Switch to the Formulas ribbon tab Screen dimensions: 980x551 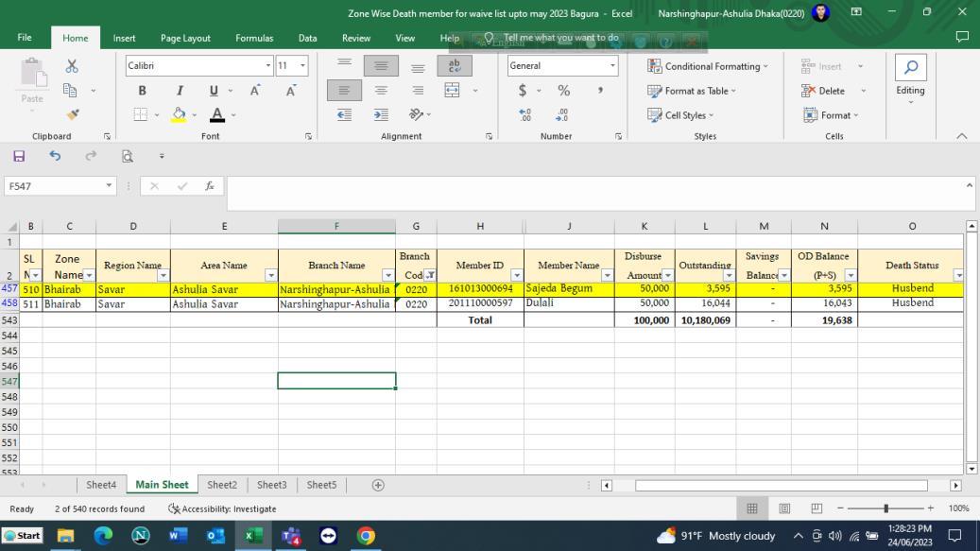click(254, 38)
